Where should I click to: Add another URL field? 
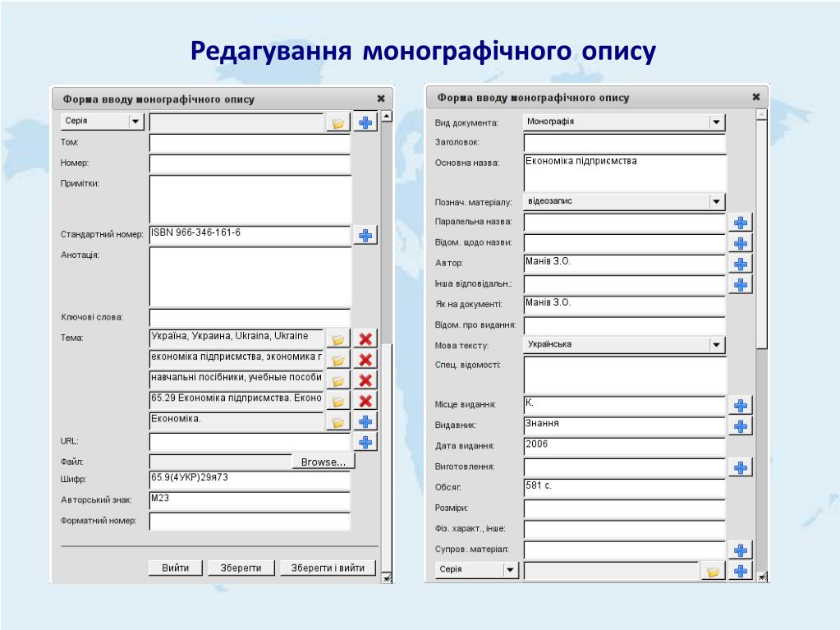click(x=365, y=442)
